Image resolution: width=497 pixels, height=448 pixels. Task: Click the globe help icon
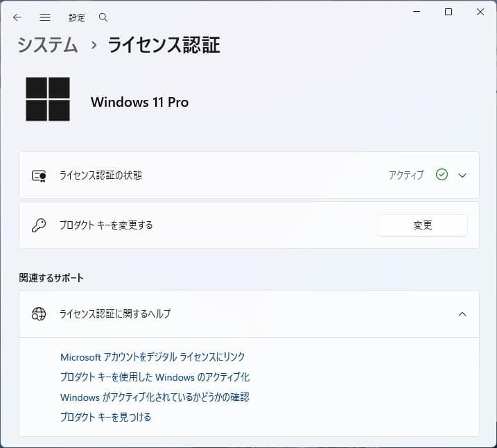[x=39, y=314]
